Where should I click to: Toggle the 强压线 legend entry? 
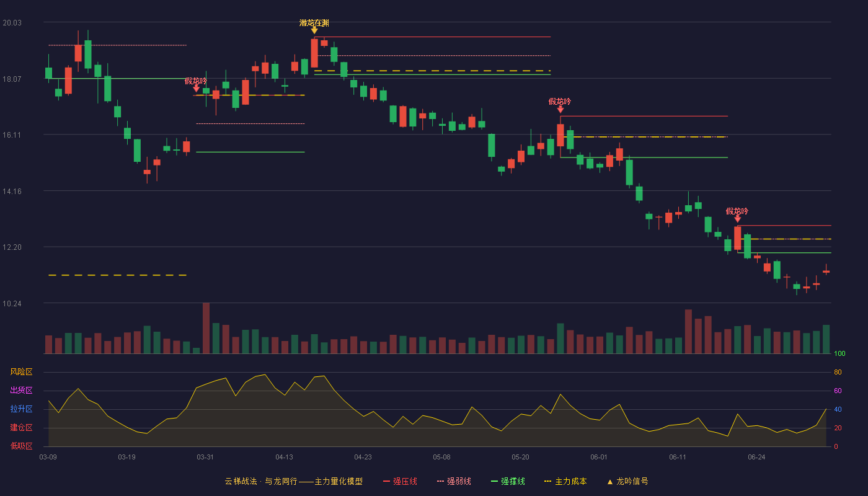400,481
